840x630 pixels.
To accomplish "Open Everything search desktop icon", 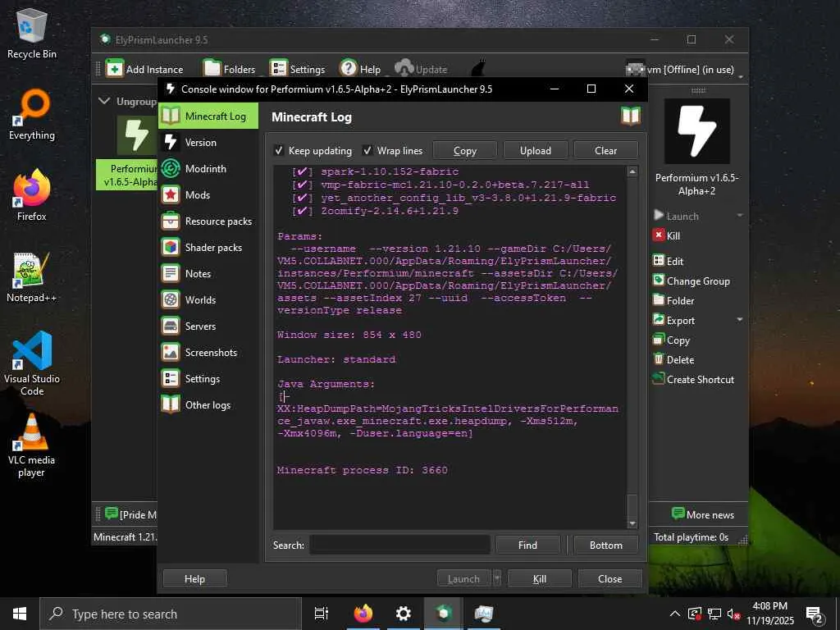I will click(32, 115).
